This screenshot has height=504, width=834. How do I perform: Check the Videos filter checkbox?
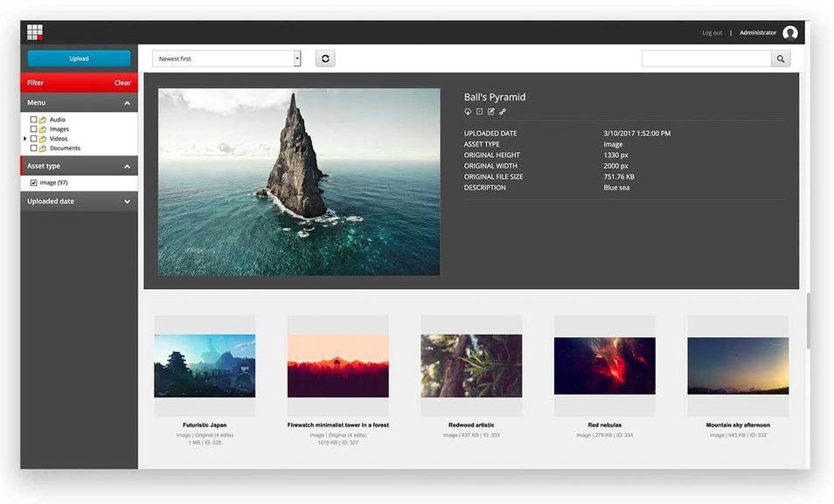pos(34,138)
